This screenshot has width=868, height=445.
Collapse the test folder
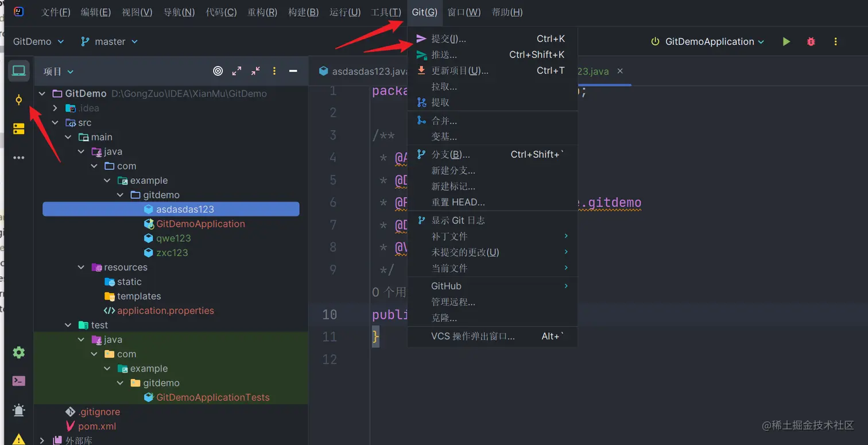[x=68, y=325]
